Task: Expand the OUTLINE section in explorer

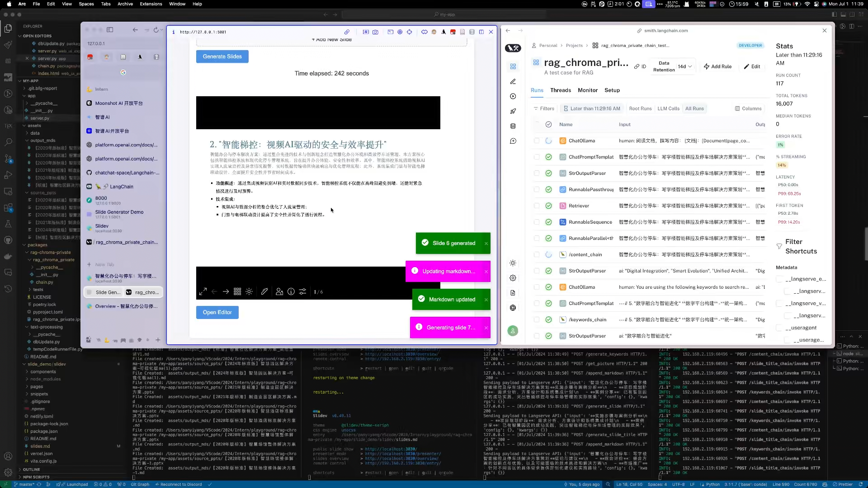Action: point(31,469)
